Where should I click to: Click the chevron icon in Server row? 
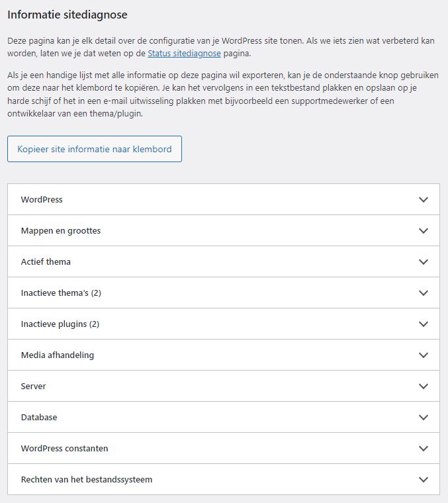(x=424, y=387)
